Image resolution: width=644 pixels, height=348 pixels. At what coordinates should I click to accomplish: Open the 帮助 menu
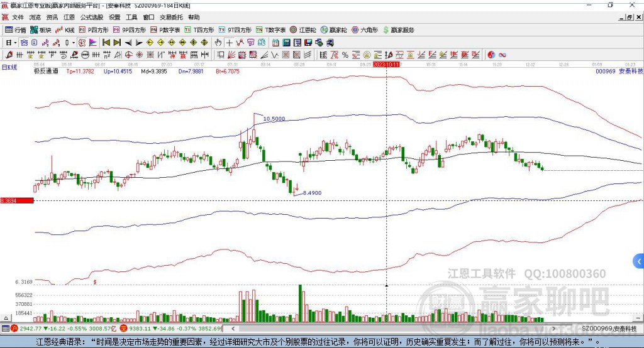point(194,17)
